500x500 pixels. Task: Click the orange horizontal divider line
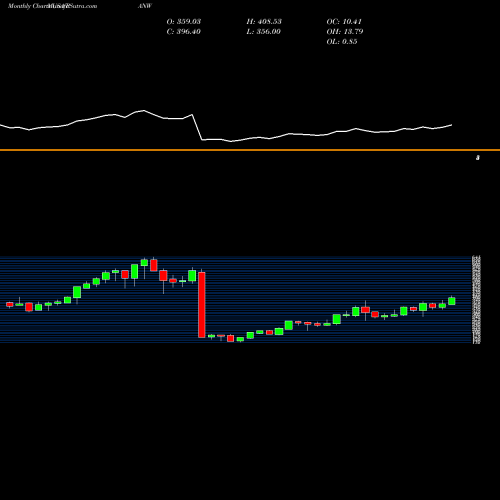pyautogui.click(x=250, y=150)
